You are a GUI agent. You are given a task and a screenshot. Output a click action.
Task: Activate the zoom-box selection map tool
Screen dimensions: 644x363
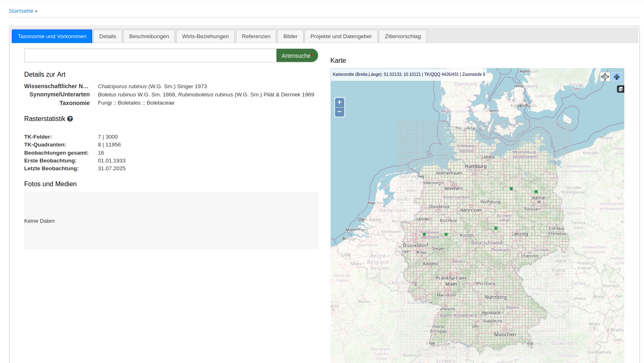(x=605, y=77)
